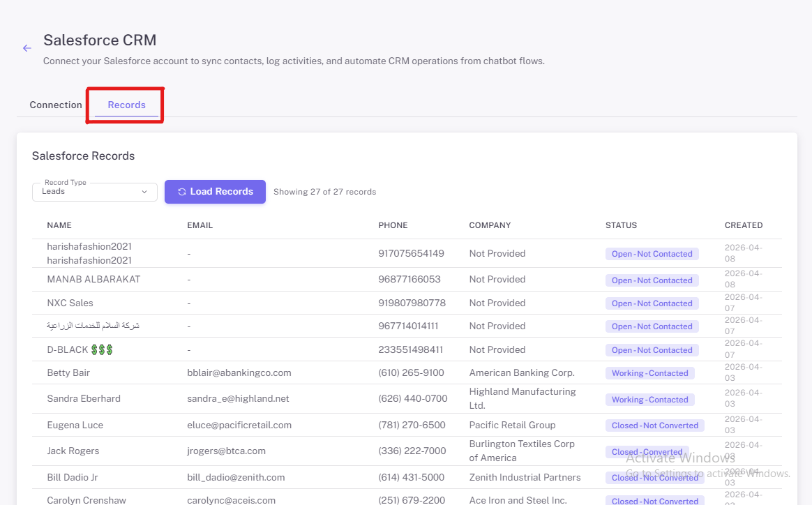Click the COMPANY column header
The width and height of the screenshot is (812, 505).
coord(490,225)
